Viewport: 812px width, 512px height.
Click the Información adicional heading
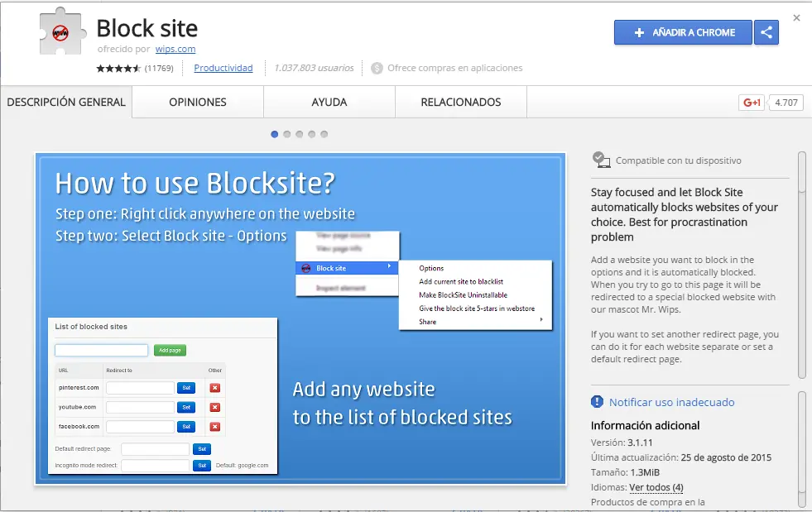tap(646, 425)
